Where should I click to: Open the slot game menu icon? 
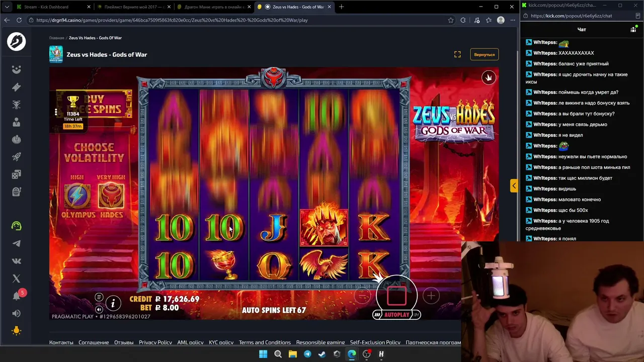pyautogui.click(x=99, y=297)
